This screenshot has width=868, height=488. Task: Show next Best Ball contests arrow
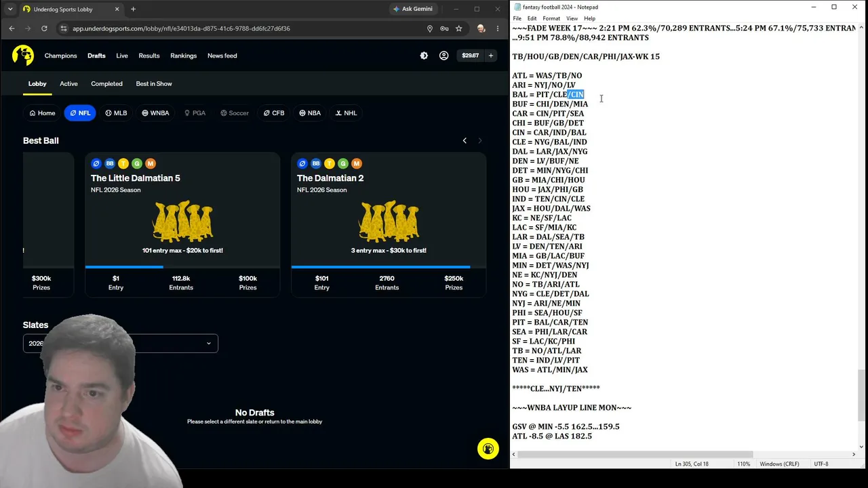tap(480, 140)
